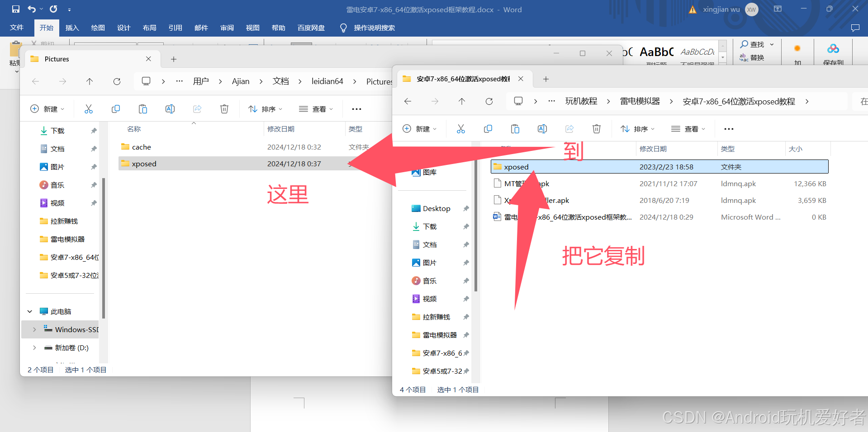
Task: Click Ajian in Pictures address breadcrumb
Action: coord(241,81)
